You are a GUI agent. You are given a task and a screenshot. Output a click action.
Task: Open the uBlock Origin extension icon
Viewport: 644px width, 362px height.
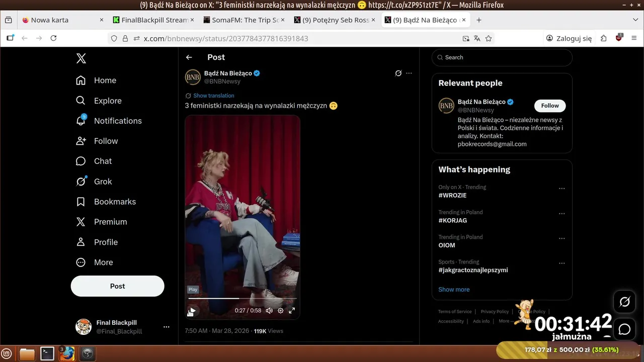[x=619, y=38]
